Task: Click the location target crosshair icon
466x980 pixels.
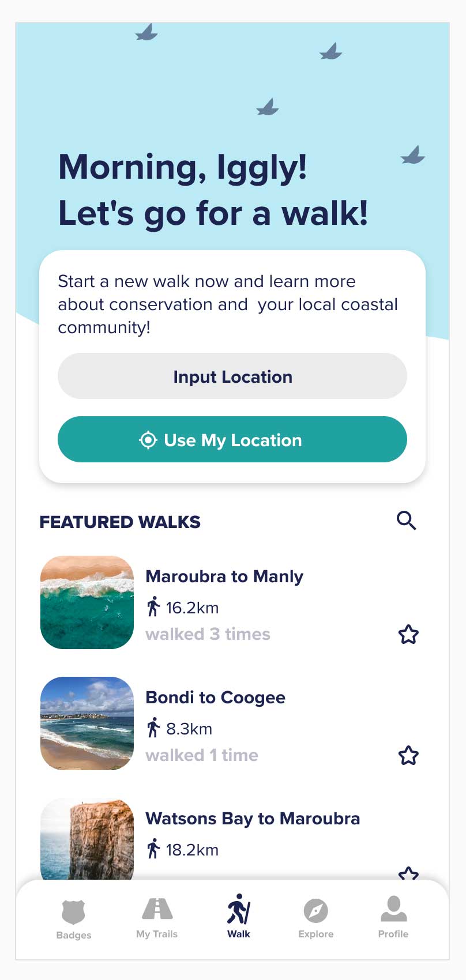Action: point(148,440)
